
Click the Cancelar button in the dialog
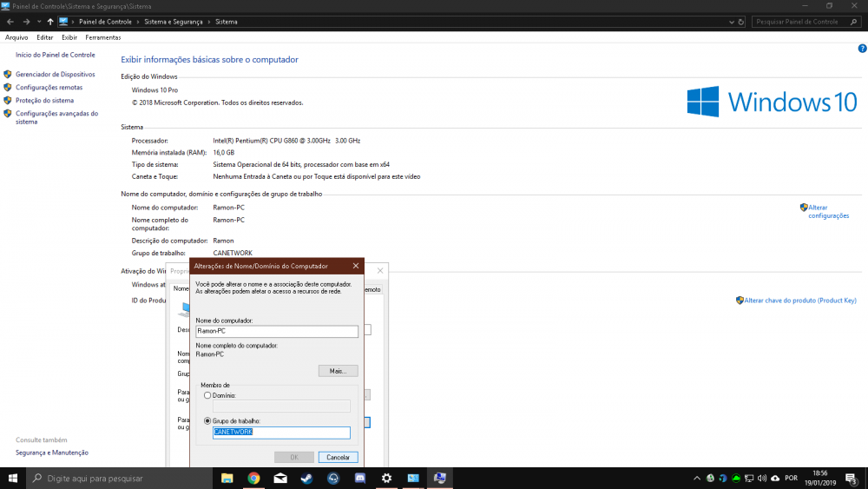[338, 457]
